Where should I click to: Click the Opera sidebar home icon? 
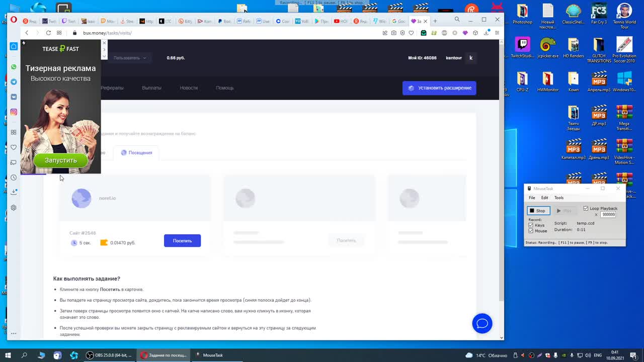tap(14, 46)
